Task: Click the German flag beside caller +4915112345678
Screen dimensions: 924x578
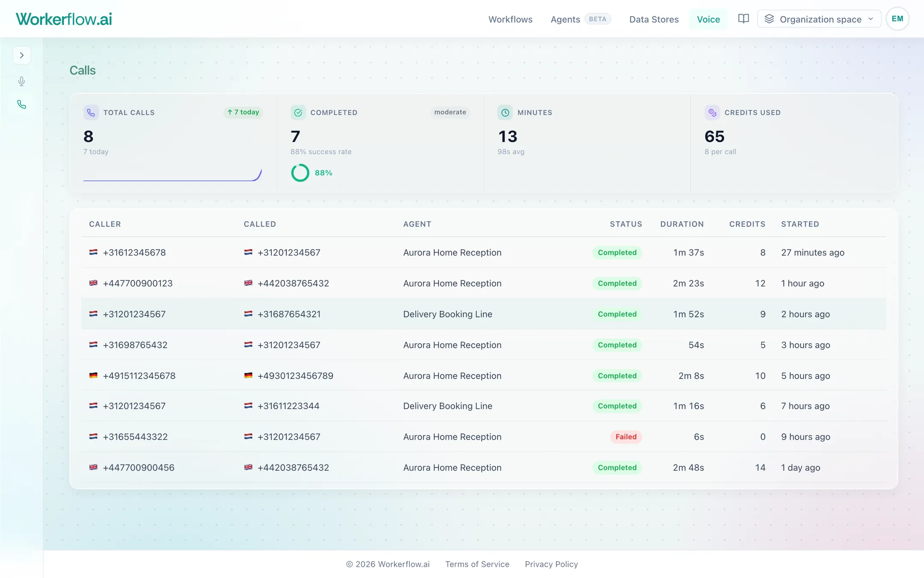Action: click(x=93, y=375)
